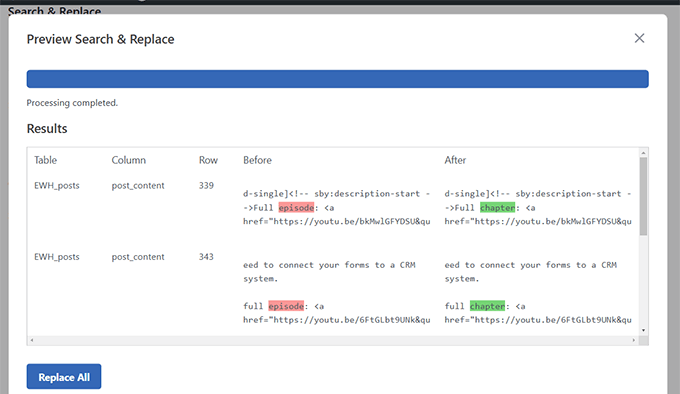Click green highlighted chapter in row 343
680x394 pixels.
coord(487,306)
